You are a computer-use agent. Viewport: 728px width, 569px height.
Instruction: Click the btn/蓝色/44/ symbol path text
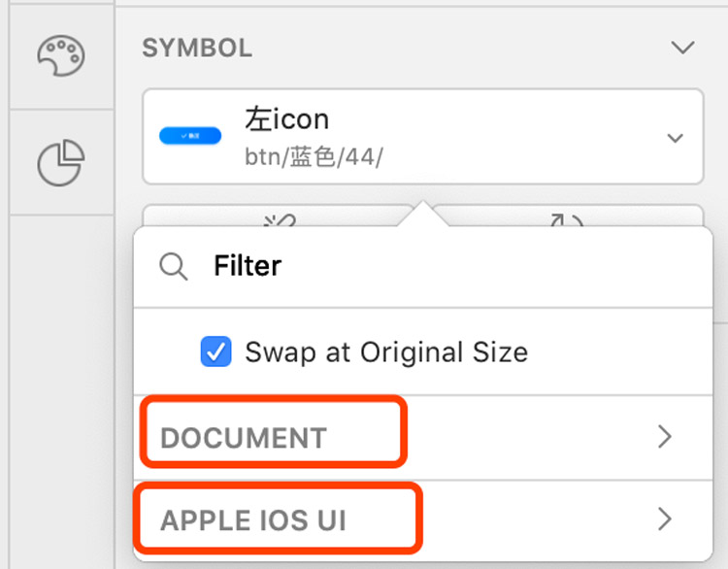tap(314, 155)
